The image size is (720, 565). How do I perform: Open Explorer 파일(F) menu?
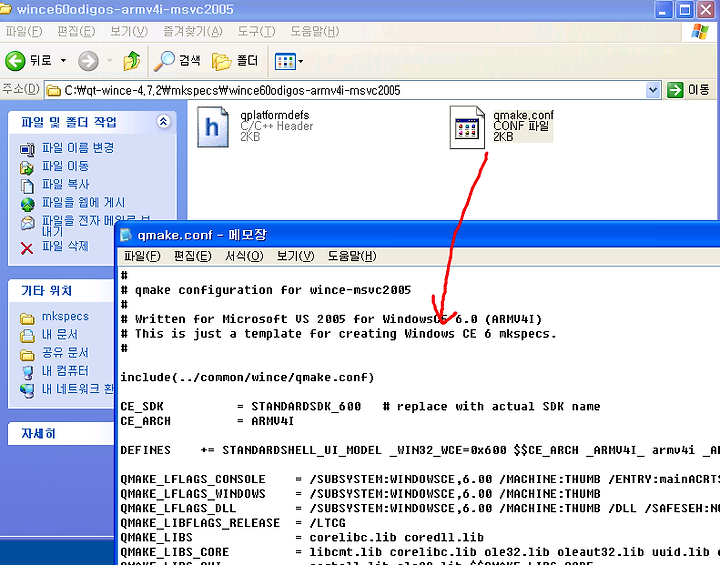23,31
